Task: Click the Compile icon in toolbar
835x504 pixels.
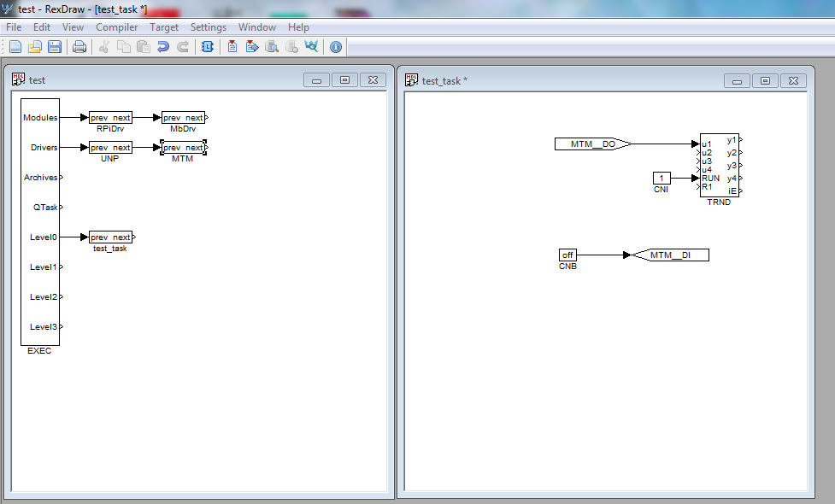Action: [232, 47]
